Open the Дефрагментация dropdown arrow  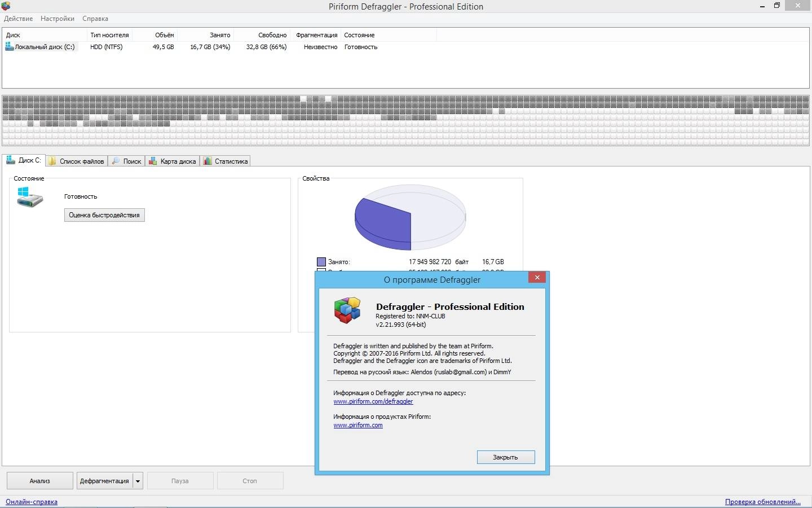point(138,481)
